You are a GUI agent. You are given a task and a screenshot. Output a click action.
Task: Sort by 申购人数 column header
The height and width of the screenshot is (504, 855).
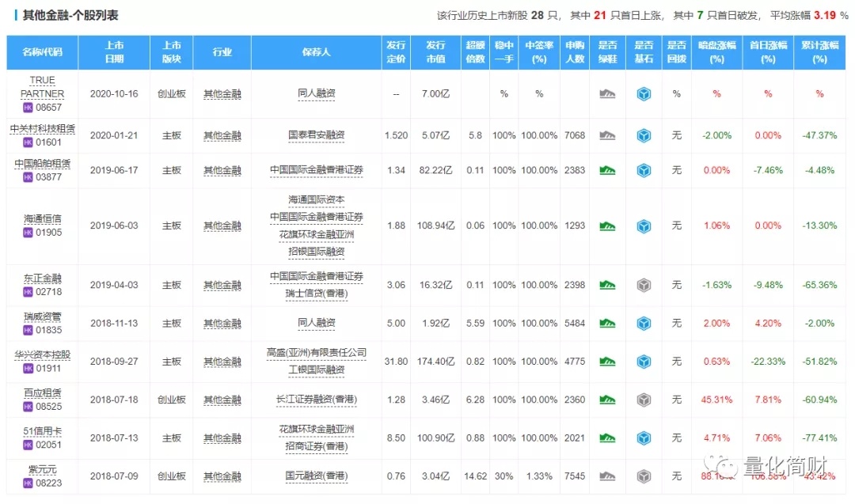(x=575, y=52)
